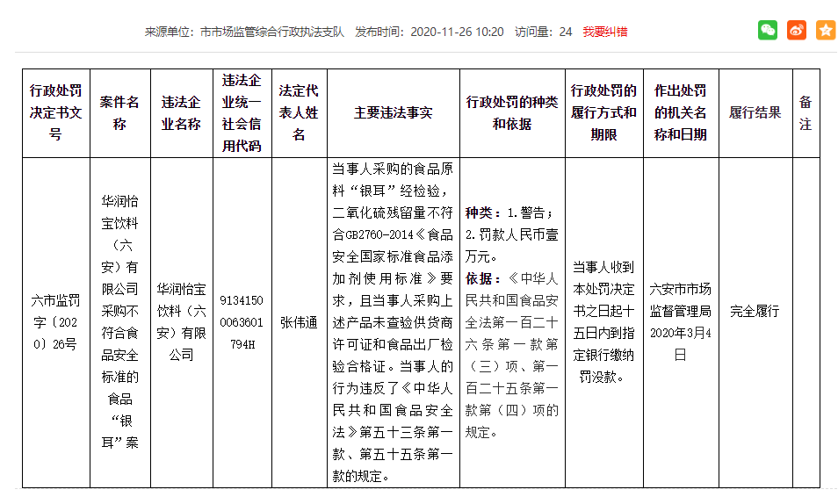
Task: Select the credit code cell starting with 9134150
Action: pos(242,321)
